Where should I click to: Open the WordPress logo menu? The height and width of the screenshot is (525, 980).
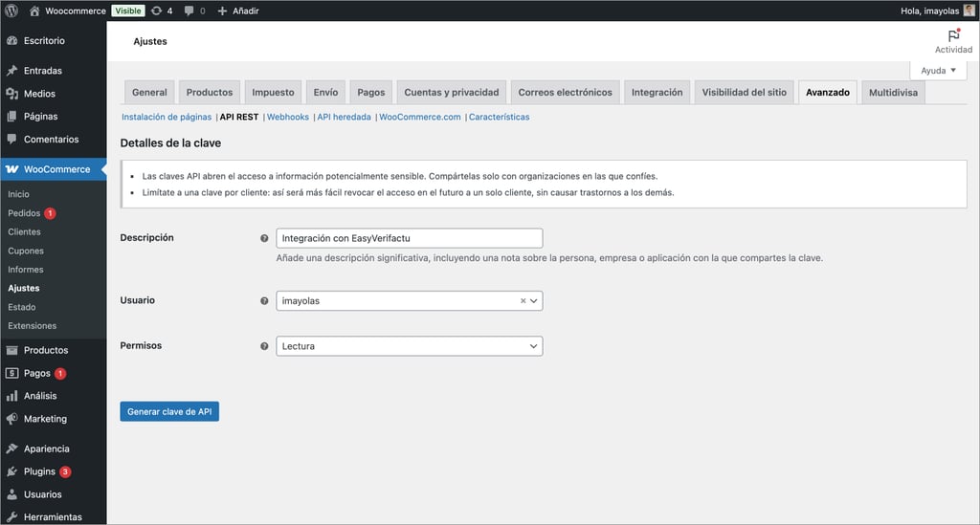point(11,11)
